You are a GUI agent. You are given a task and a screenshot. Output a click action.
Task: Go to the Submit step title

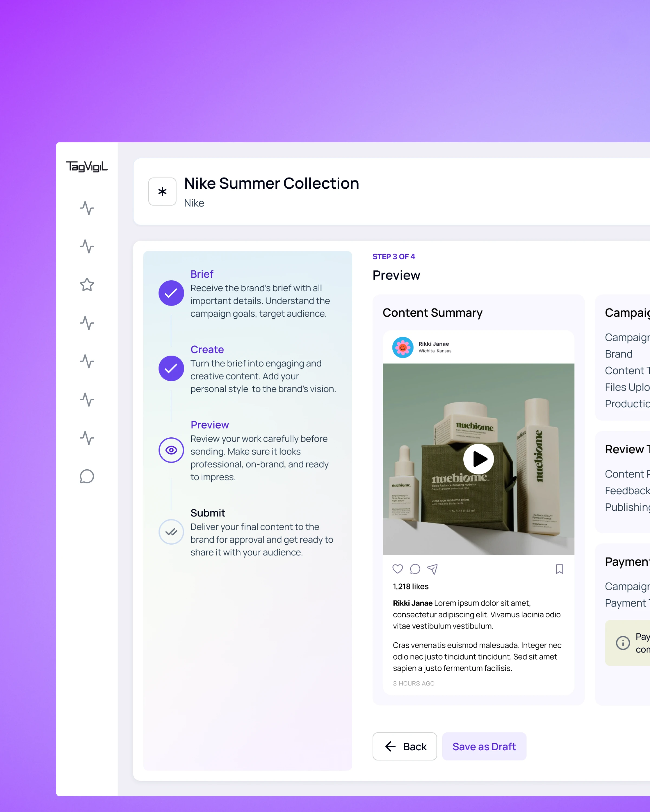point(208,513)
